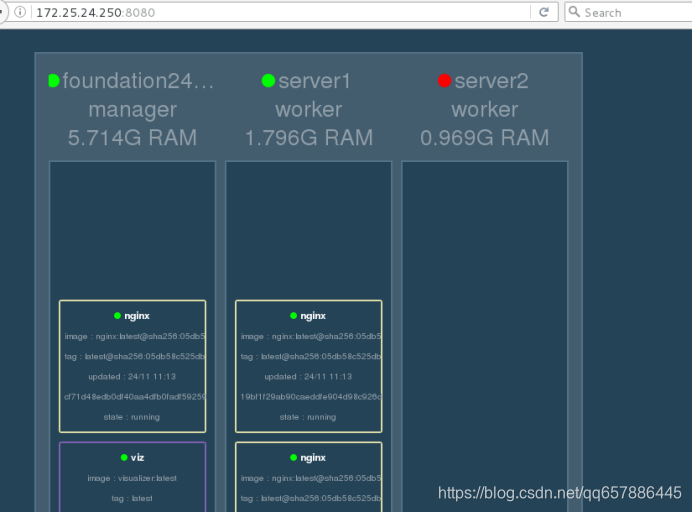The height and width of the screenshot is (512, 692).
Task: Click the image : visualizer:latest line
Action: (132, 478)
